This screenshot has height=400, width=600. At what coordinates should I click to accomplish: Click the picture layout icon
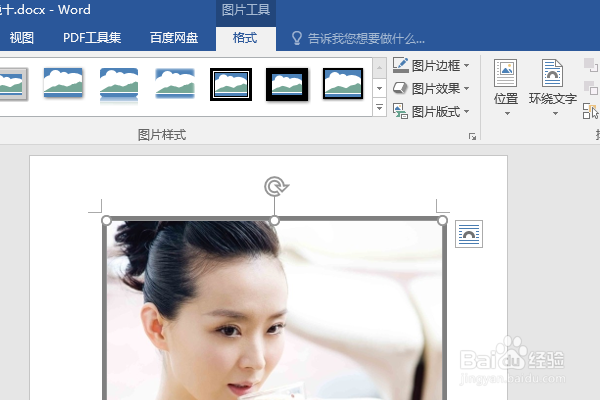[400, 111]
